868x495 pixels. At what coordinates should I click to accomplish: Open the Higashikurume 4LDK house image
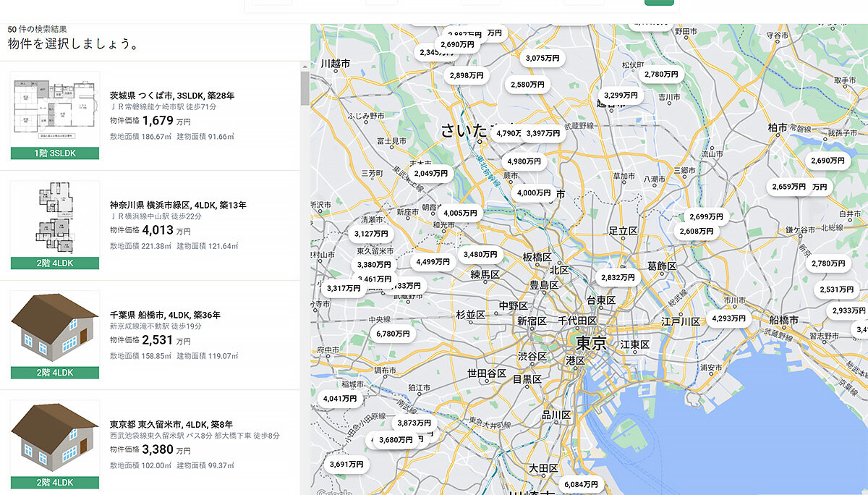coord(55,439)
